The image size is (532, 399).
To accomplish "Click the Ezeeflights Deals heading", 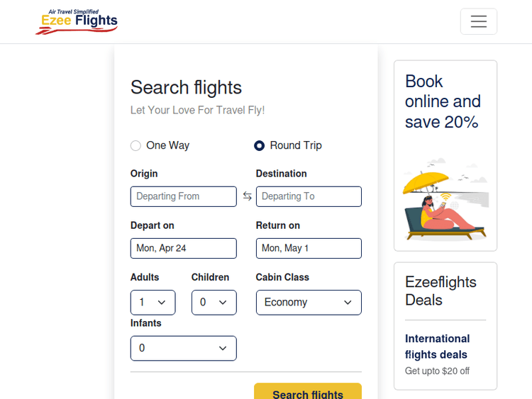I will pyautogui.click(x=440, y=291).
